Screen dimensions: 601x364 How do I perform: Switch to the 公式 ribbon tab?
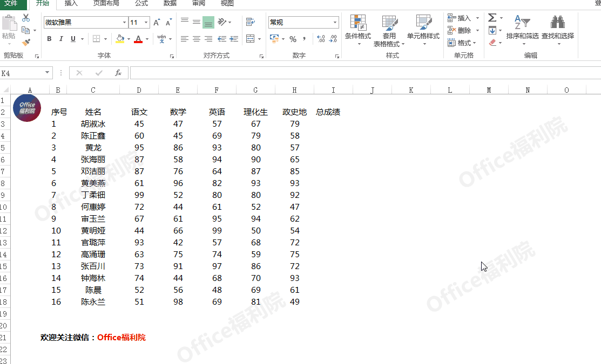click(x=141, y=3)
